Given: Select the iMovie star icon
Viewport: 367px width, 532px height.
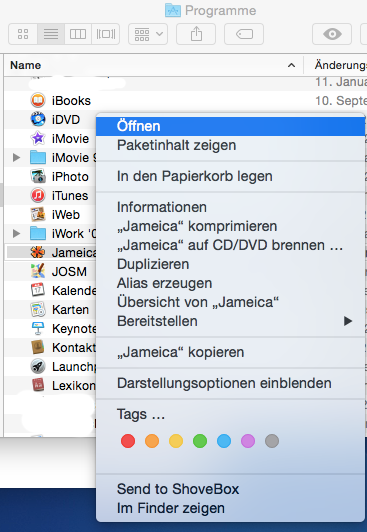Looking at the screenshot, I should 38,138.
